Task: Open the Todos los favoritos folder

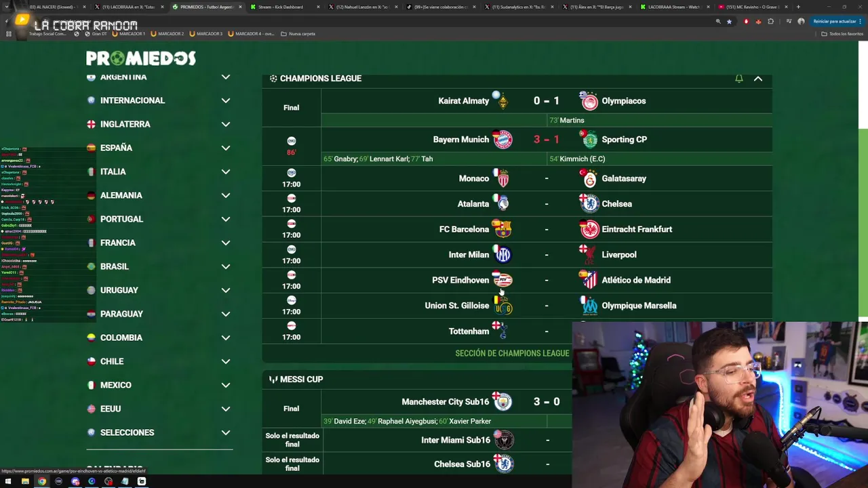Action: [842, 34]
